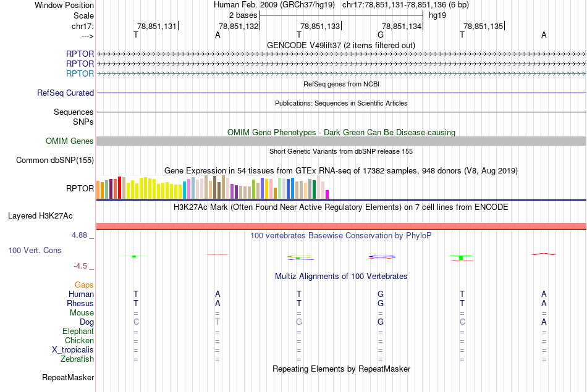Click the dark green GTEx expression bar
587x392 pixels.
(314, 190)
